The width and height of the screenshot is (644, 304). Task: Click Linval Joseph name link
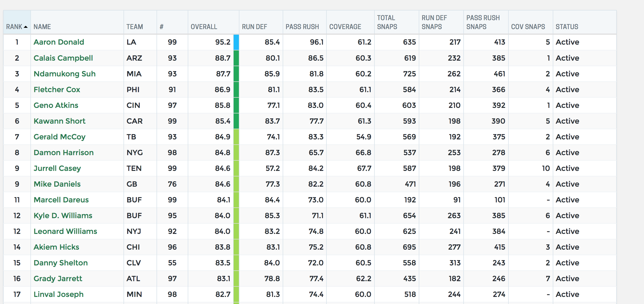58,294
